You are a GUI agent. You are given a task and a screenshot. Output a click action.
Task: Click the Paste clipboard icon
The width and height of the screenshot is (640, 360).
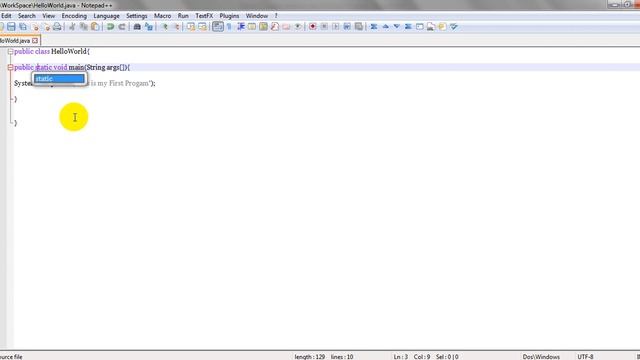point(95,27)
